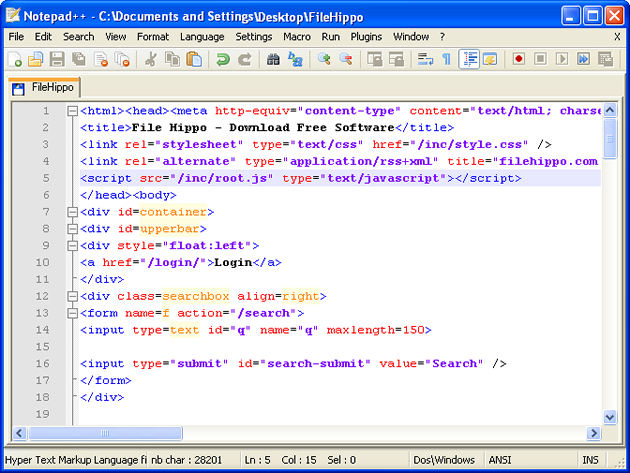Collapse the html fold marker on line 1
This screenshot has width=630, height=473.
[x=72, y=111]
